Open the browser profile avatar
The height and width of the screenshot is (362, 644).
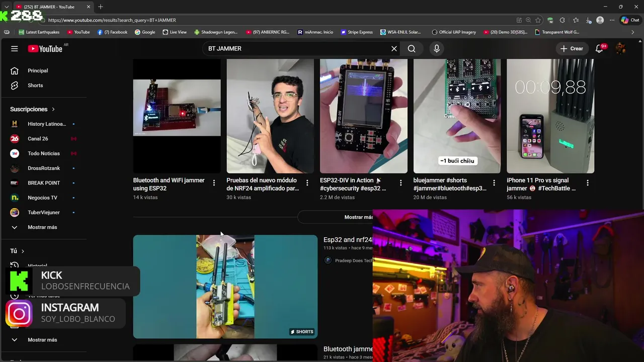600,20
